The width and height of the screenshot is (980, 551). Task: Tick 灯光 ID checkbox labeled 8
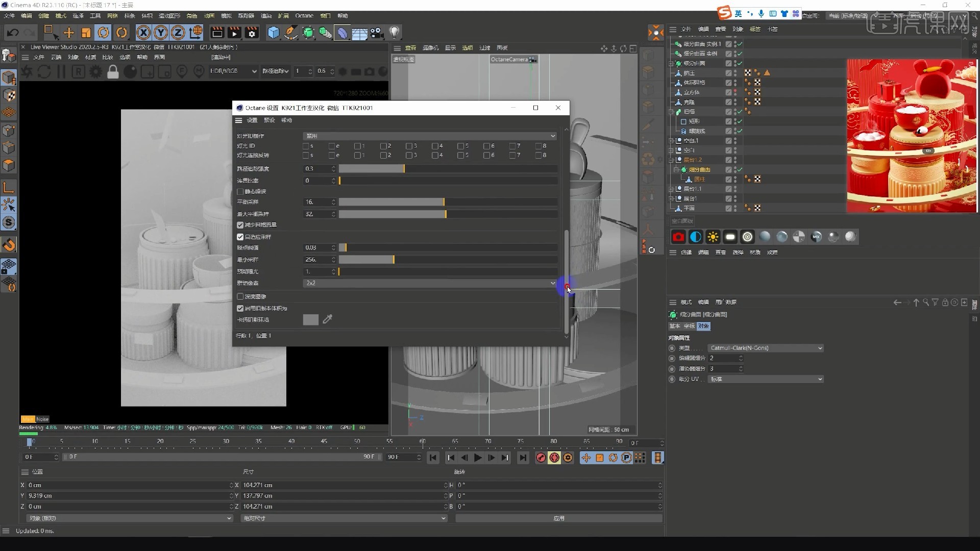pos(538,146)
